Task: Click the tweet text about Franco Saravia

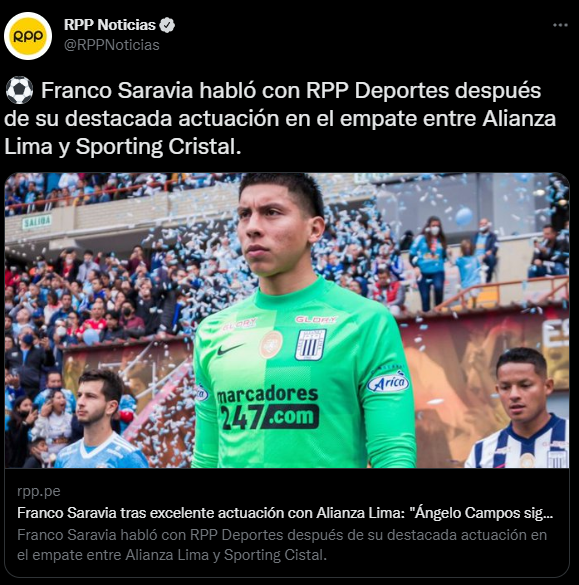Action: (x=280, y=119)
